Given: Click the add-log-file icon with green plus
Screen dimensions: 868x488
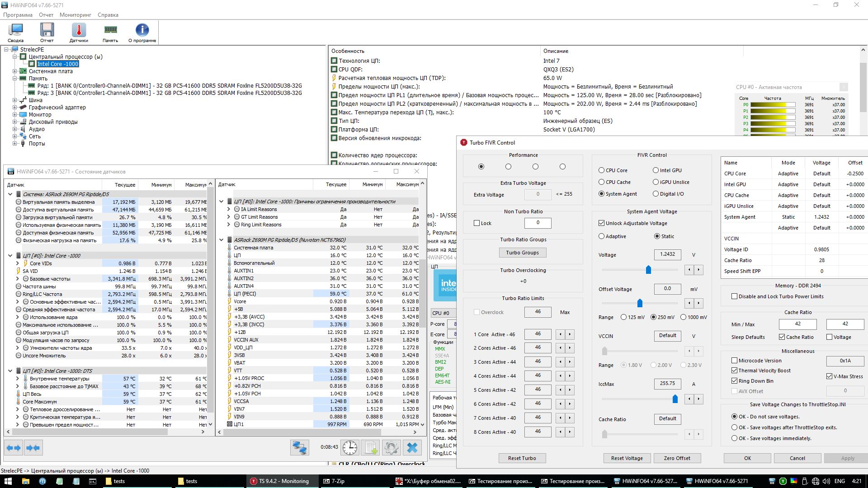Looking at the screenshot, I should coord(371,447).
